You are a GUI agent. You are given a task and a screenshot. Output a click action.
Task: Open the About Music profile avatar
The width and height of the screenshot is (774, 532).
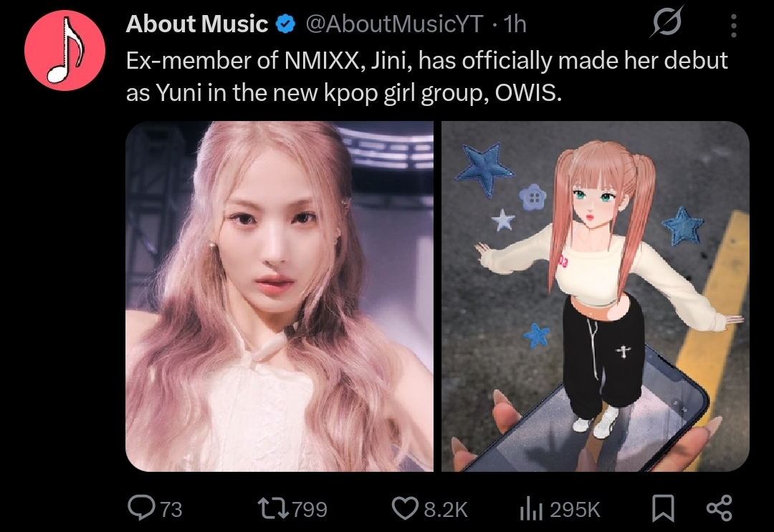64,50
